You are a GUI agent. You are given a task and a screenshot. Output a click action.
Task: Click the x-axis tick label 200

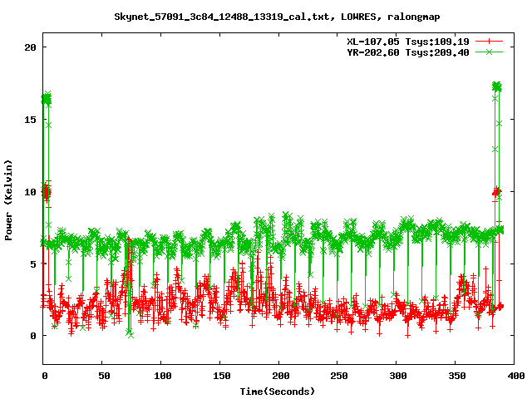281,376
